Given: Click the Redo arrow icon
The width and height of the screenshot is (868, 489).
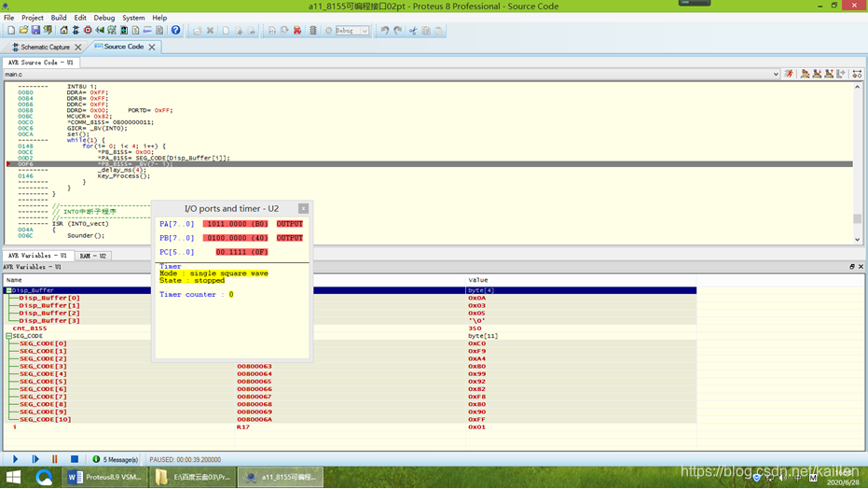Looking at the screenshot, I should click(397, 31).
